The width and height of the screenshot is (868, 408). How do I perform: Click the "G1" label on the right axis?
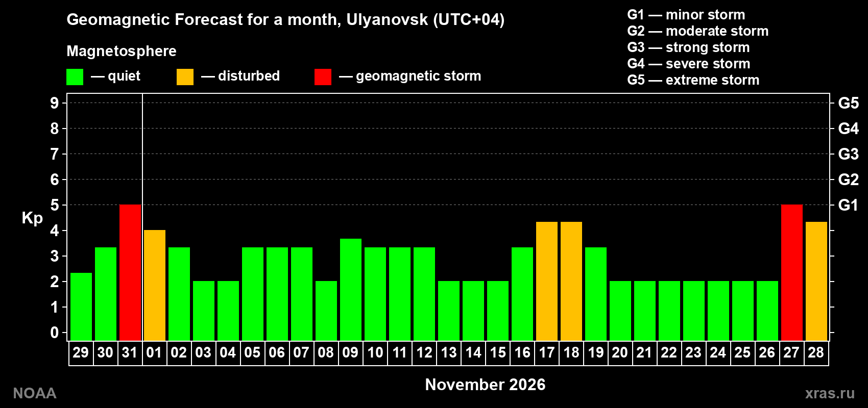pos(848,205)
